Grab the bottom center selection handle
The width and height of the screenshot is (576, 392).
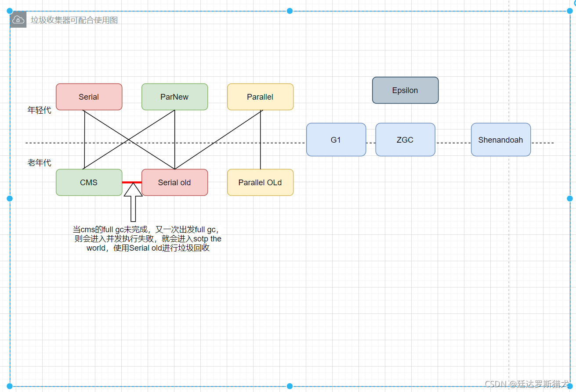[x=290, y=386]
